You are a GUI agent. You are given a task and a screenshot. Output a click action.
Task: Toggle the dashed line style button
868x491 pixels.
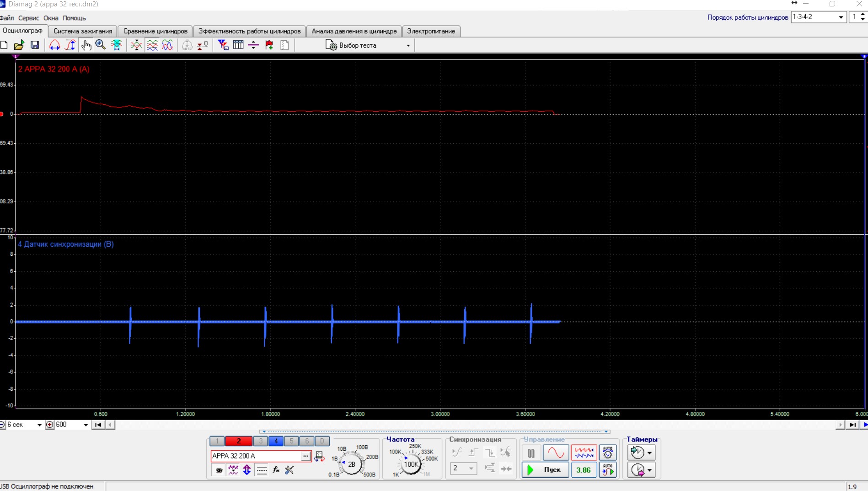262,470
